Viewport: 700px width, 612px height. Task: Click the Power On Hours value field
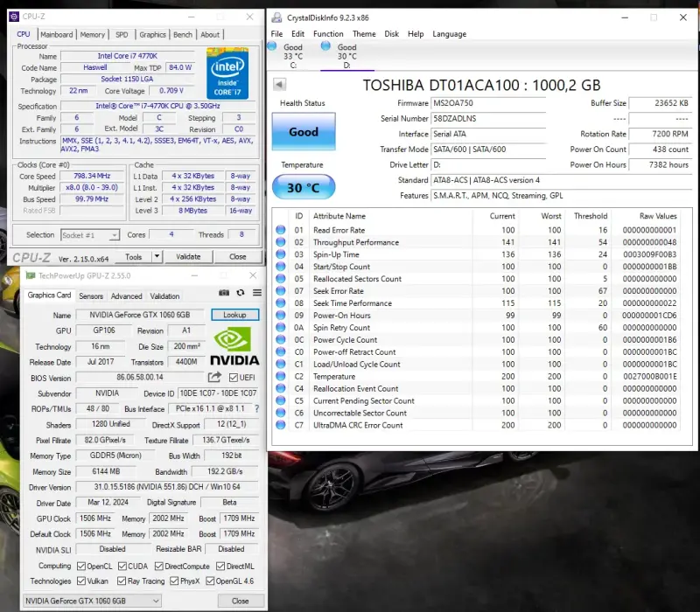point(661,164)
